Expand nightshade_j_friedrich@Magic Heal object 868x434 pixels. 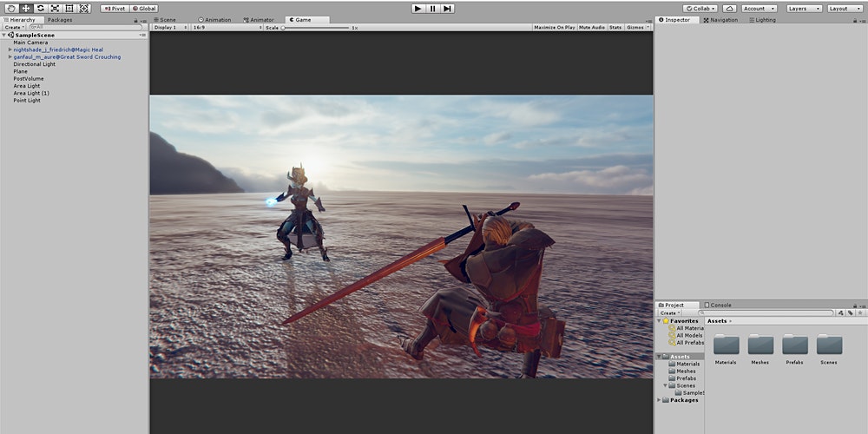click(x=10, y=49)
